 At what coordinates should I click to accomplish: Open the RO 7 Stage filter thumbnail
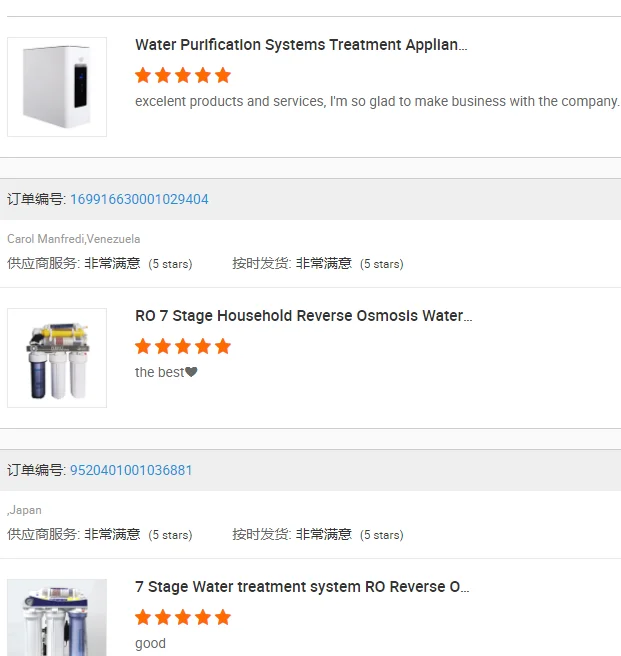(x=57, y=358)
